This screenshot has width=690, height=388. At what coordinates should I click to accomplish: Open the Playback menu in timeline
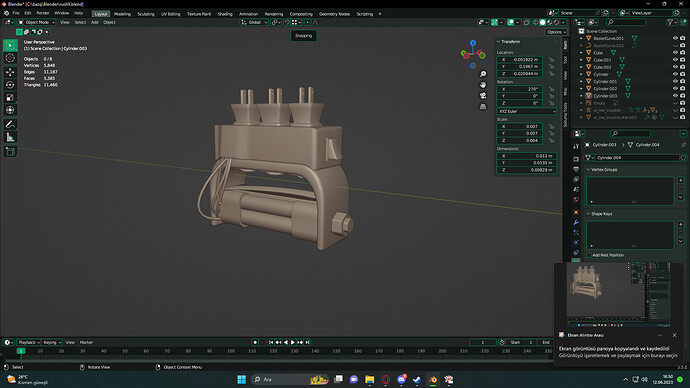(29, 342)
